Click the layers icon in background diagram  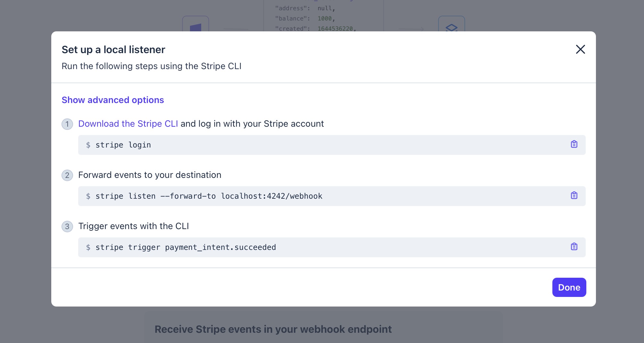click(451, 28)
